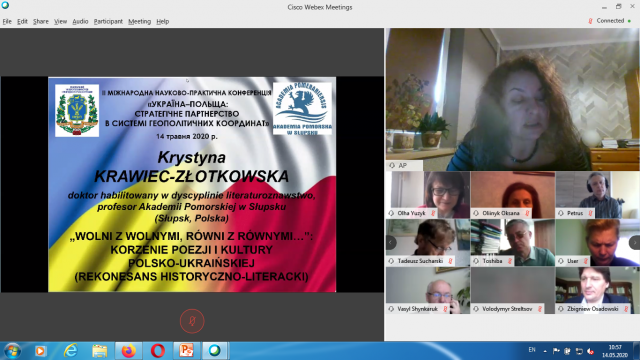
Task: Open Internet Explorer from taskbar
Action: pos(70,351)
